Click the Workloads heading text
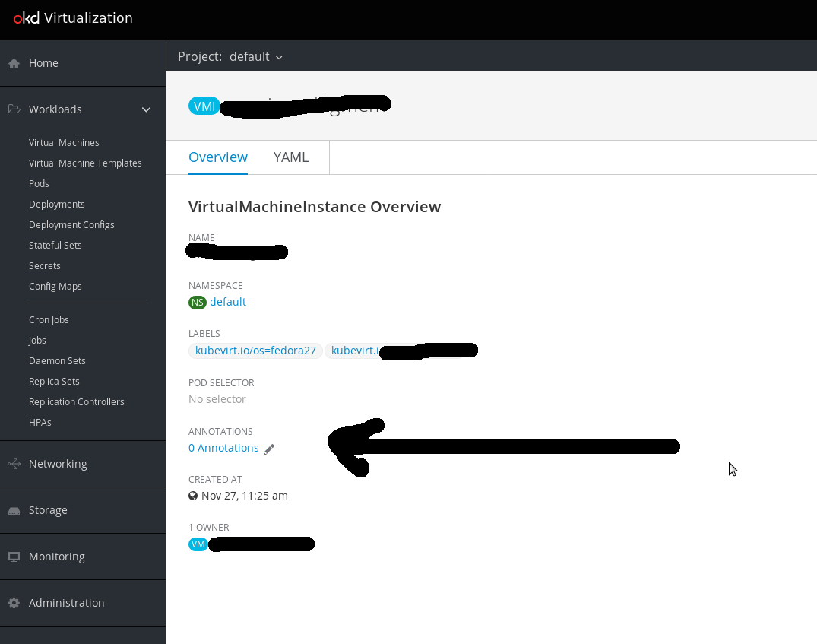This screenshot has width=817, height=644. (55, 109)
